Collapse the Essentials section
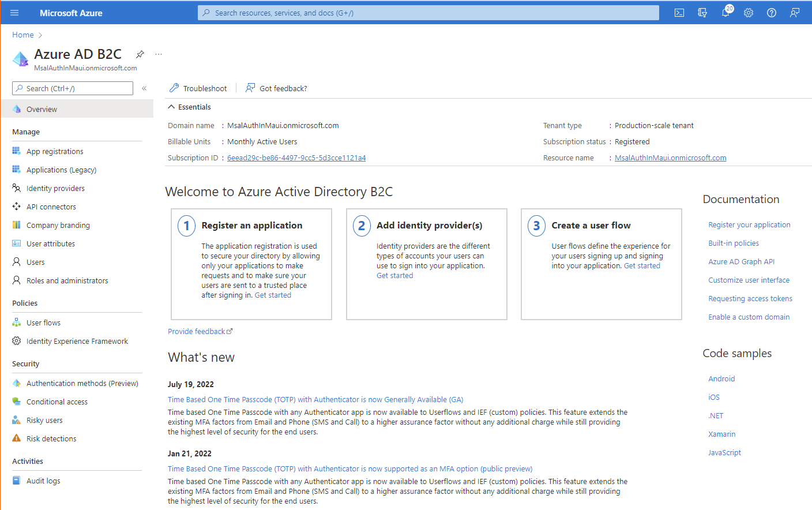Screen dimensions: 812x510 click(x=171, y=107)
